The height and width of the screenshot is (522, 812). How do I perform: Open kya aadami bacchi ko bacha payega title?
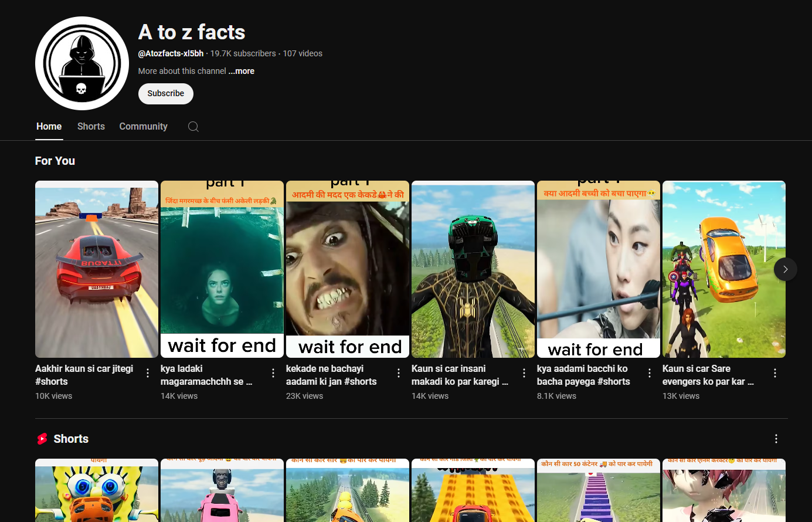[x=583, y=375]
